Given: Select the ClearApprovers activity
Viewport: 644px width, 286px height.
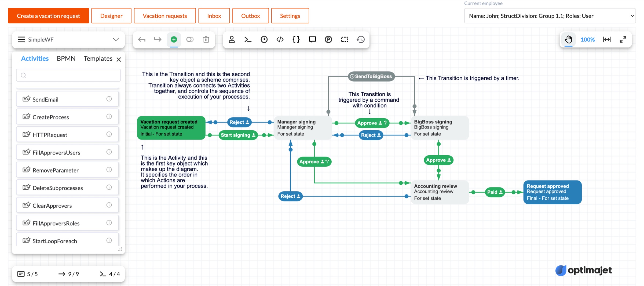Looking at the screenshot, I should coord(67,205).
